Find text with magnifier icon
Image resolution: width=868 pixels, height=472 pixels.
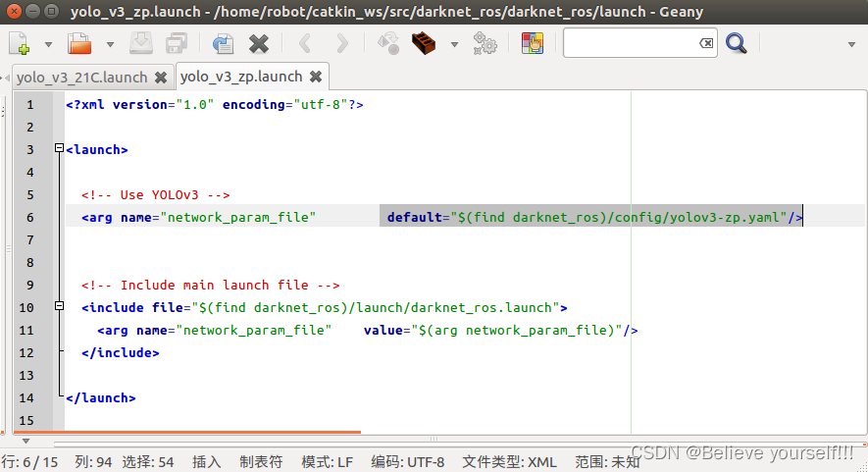coord(737,43)
